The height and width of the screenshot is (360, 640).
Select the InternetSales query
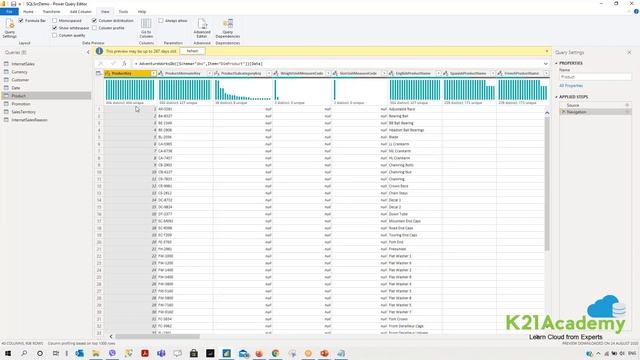click(x=23, y=64)
